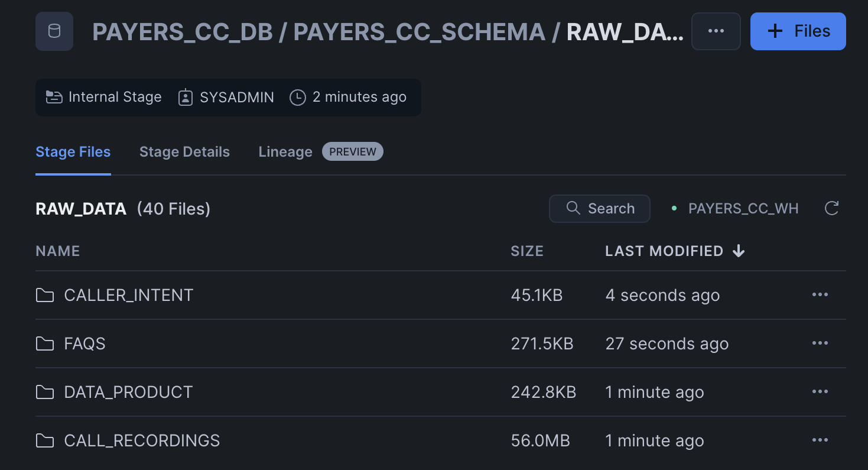Viewport: 868px width, 470px height.
Task: Toggle the LAST MODIFIED sort direction arrow
Action: click(739, 251)
